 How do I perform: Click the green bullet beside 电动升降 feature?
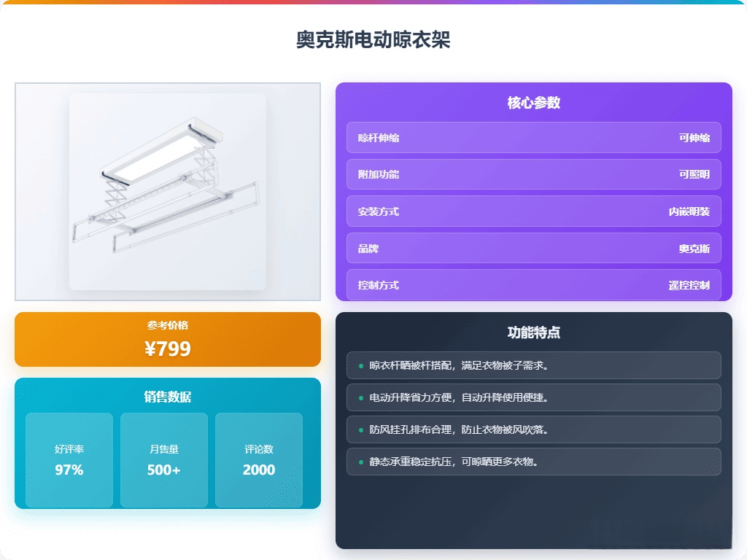360,397
